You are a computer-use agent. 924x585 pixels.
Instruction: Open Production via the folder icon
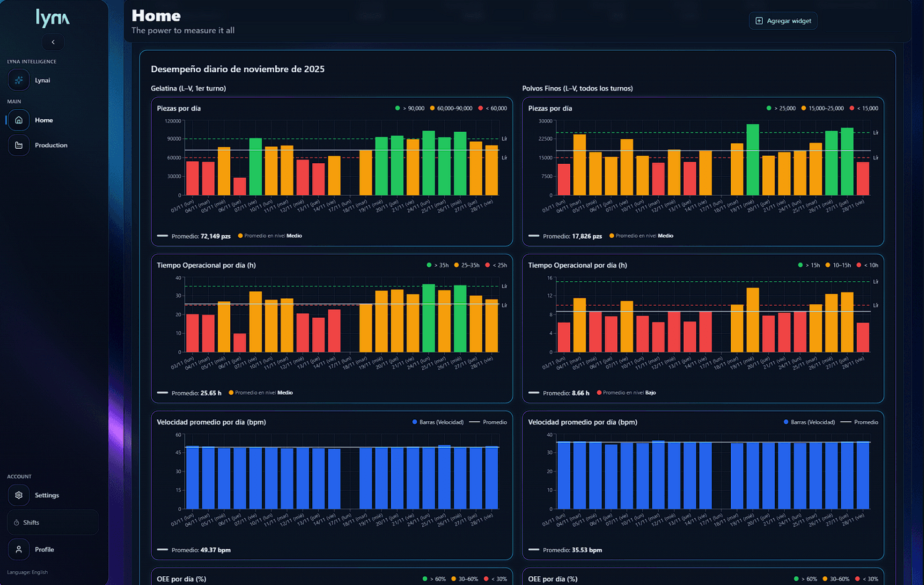click(x=18, y=145)
